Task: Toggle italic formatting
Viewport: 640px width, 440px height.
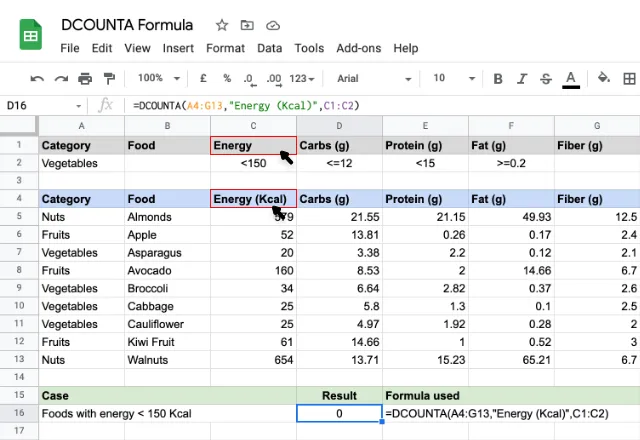Action: [522, 78]
